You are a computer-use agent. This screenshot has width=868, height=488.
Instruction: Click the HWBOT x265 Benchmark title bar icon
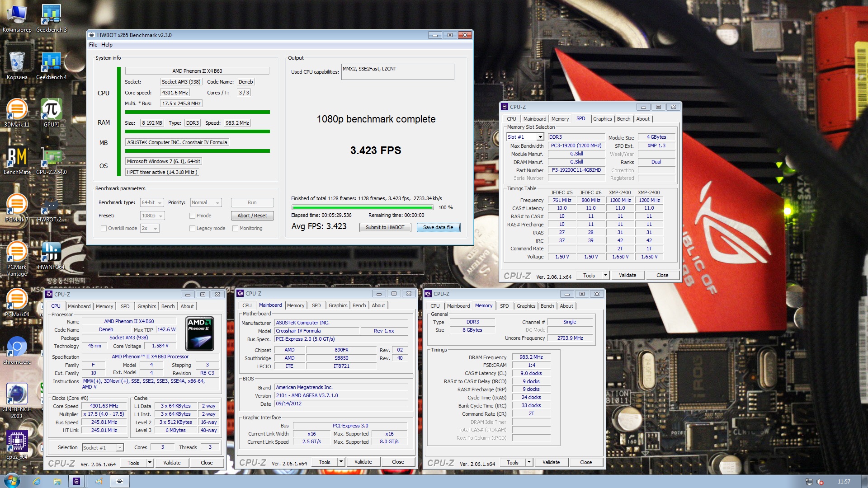92,35
